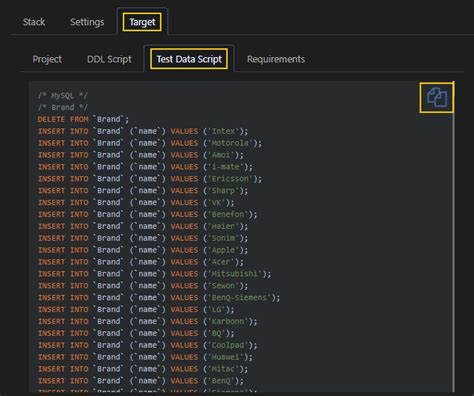The image size is (474, 396).
Task: Open the Project sub-tab
Action: [x=47, y=59]
